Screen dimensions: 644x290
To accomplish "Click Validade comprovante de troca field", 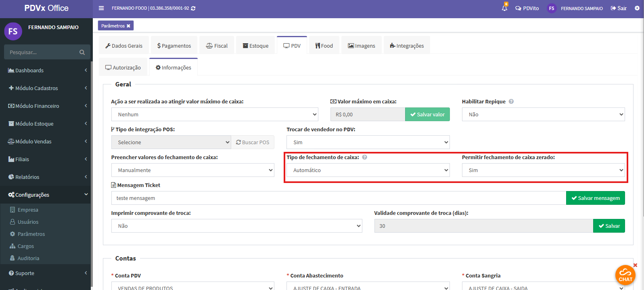I will (484, 226).
